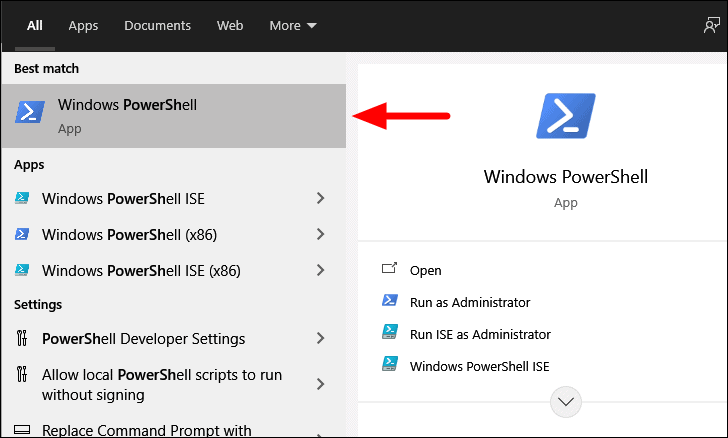The height and width of the screenshot is (438, 728).
Task: Click the Windows PowerShell ISE (x86) icon
Action: coord(22,270)
